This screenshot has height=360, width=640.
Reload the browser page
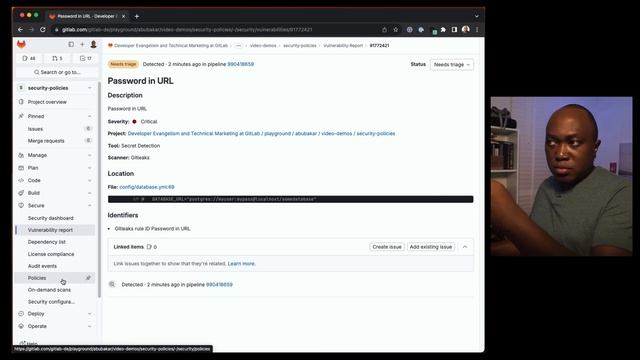[x=43, y=29]
